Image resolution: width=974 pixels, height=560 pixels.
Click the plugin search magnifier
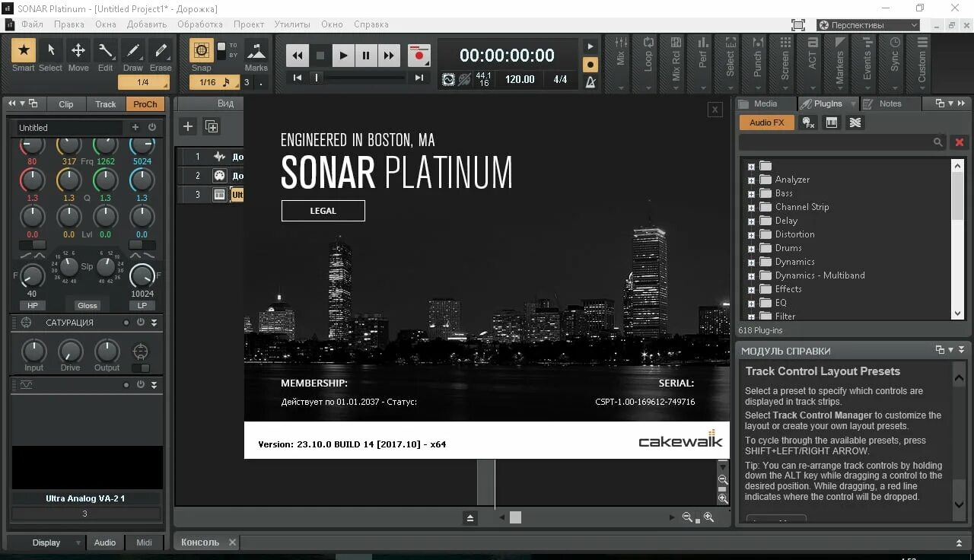pos(939,142)
